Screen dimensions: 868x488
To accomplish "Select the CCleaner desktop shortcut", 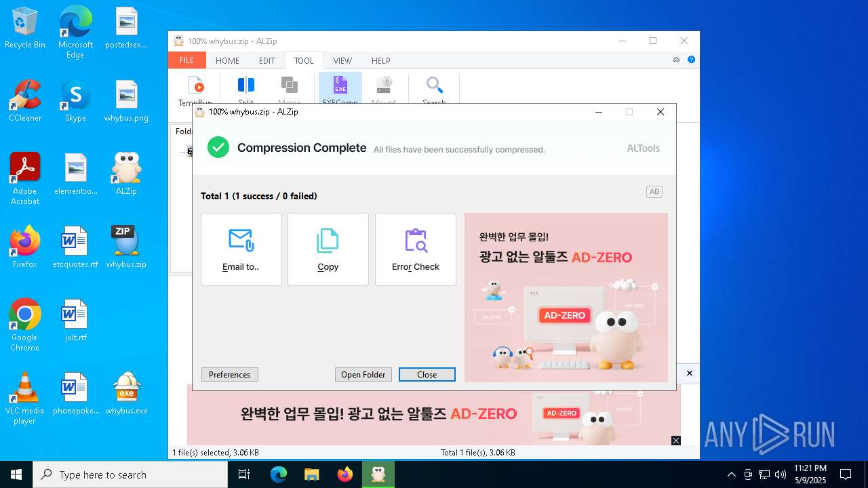I will tap(25, 102).
